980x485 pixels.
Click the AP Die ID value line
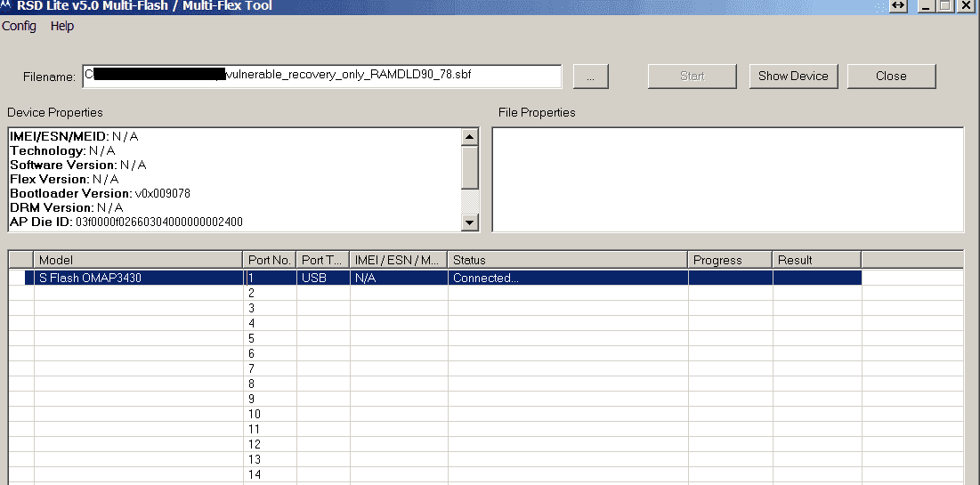pyautogui.click(x=126, y=222)
